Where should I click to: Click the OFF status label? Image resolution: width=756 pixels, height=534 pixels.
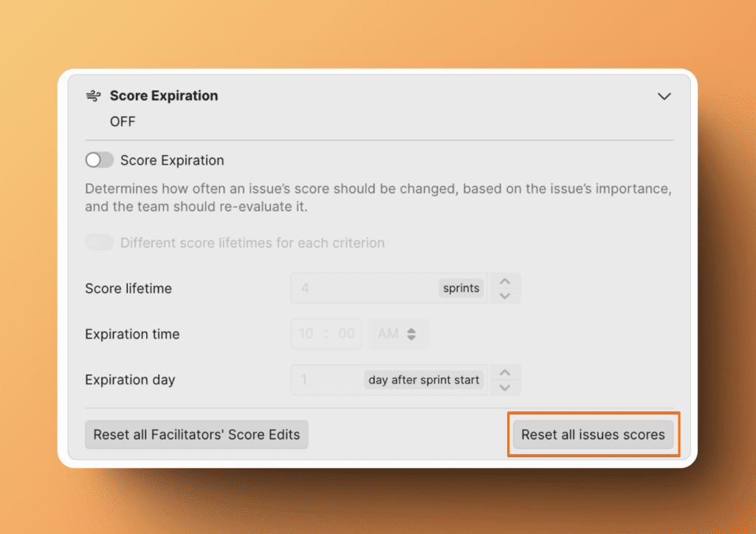[x=123, y=121]
